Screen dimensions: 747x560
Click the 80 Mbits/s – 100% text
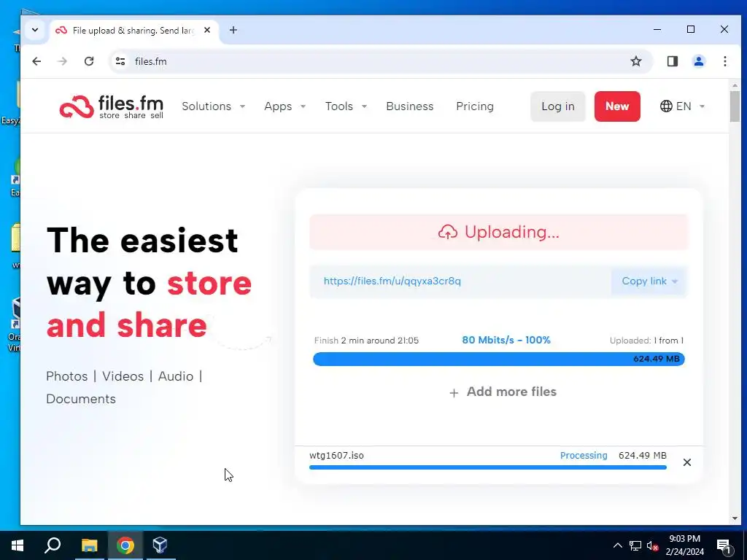tap(506, 340)
